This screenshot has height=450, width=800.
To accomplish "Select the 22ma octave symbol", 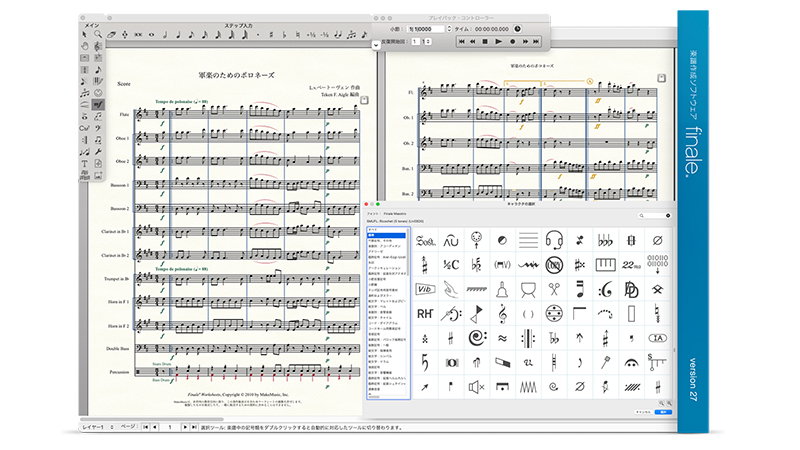I will tap(632, 264).
